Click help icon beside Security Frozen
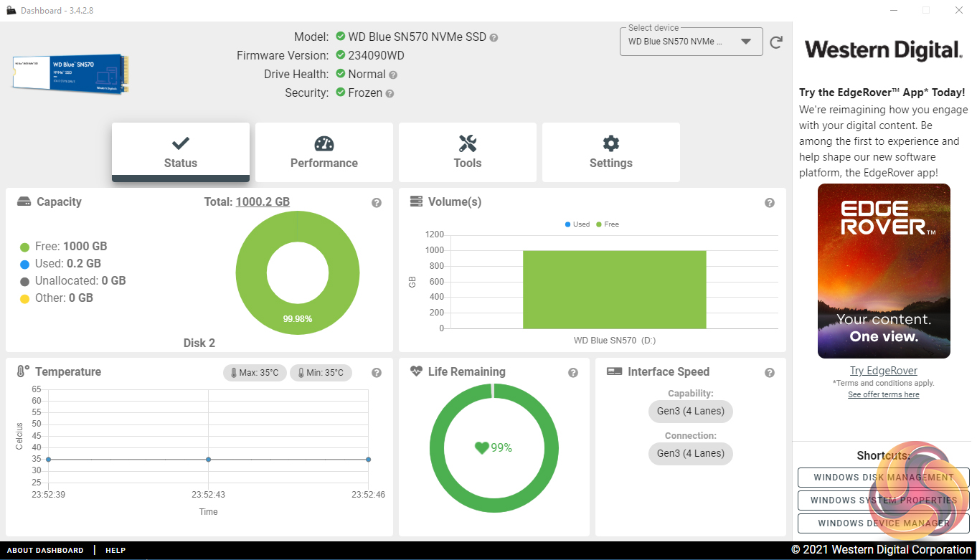This screenshot has height=560, width=977. coord(390,93)
